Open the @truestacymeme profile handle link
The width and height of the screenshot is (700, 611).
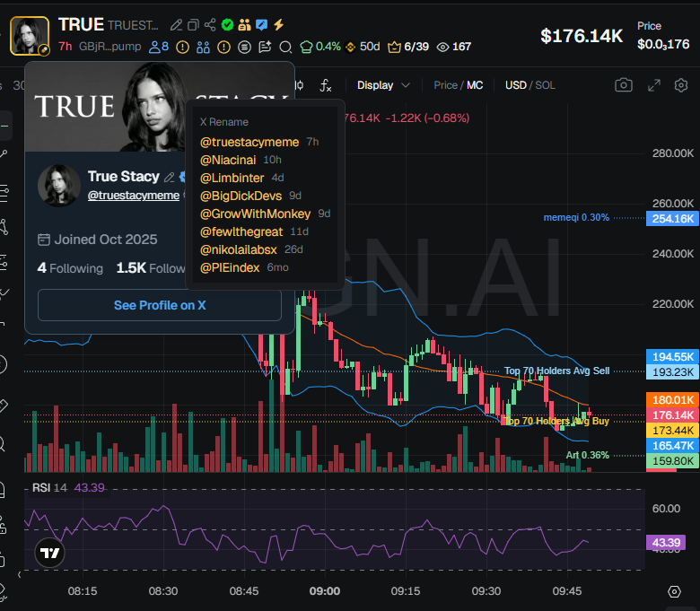(x=134, y=196)
